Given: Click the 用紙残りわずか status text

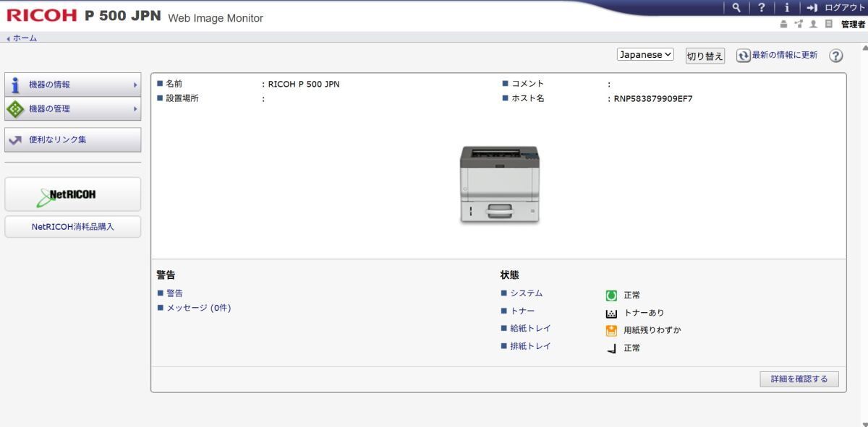Looking at the screenshot, I should 652,330.
